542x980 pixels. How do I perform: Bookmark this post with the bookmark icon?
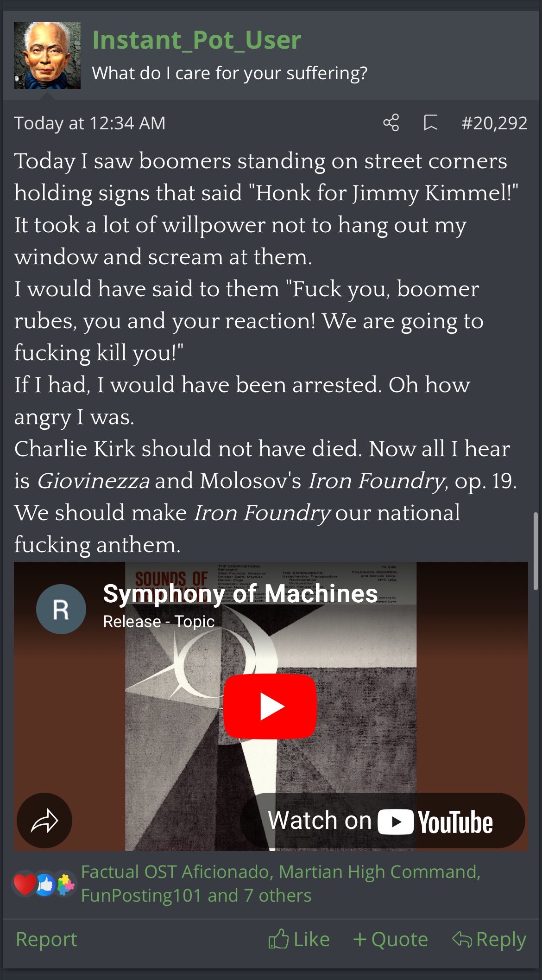click(431, 123)
